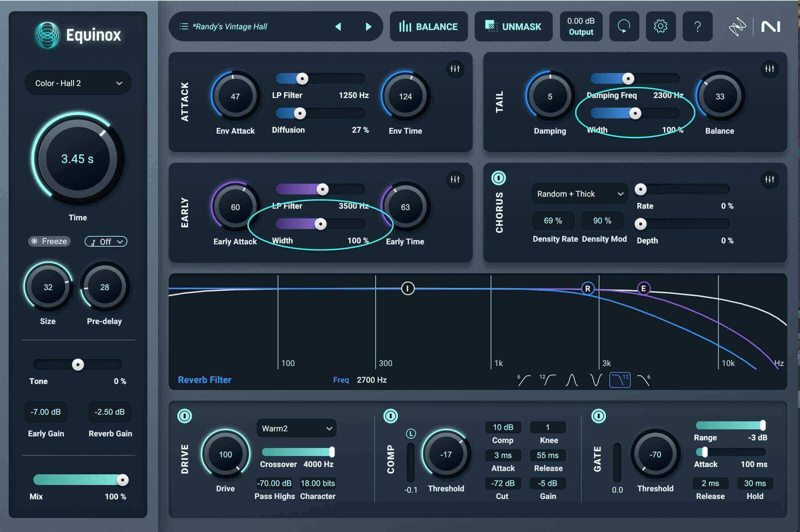Click the Reverb Filter Freq 2700 Hz value
800x532 pixels.
coord(372,380)
